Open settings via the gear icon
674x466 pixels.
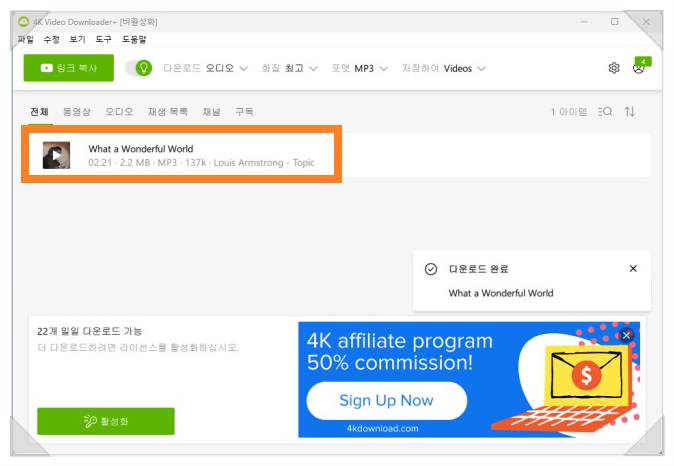point(614,68)
